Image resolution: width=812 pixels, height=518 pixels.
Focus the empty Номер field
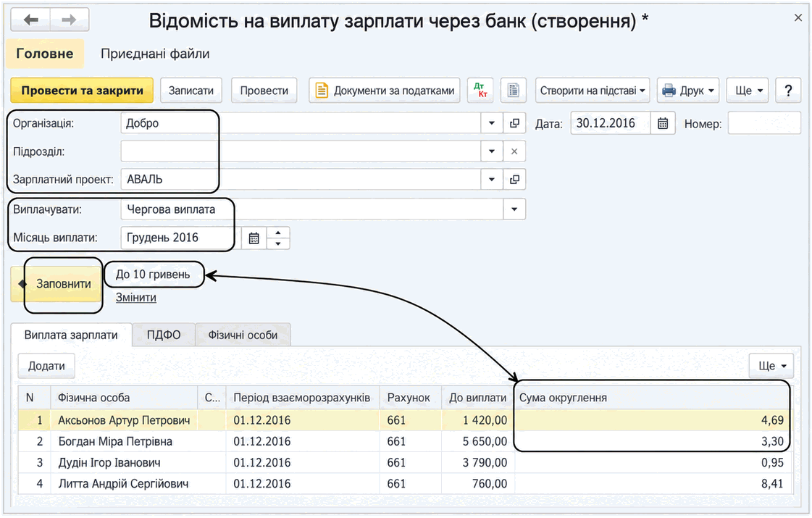pos(764,123)
